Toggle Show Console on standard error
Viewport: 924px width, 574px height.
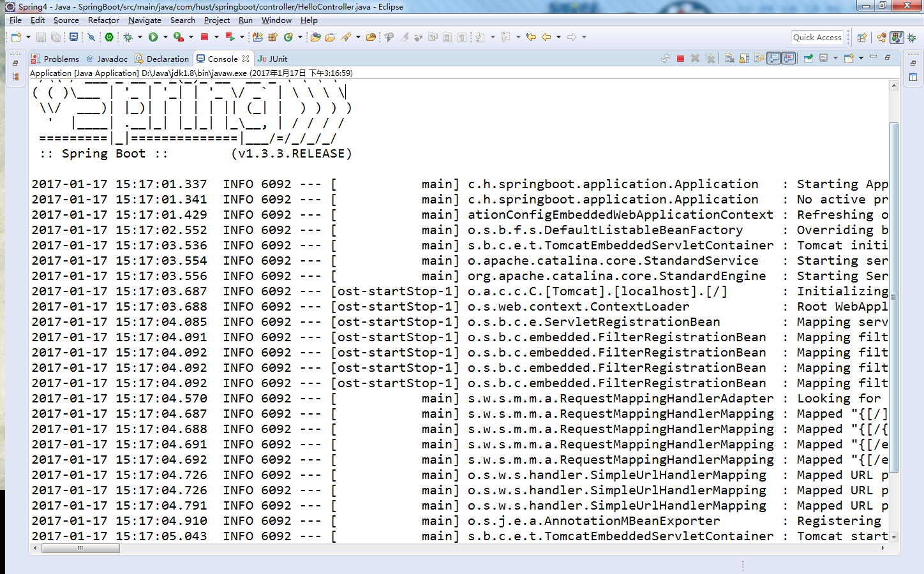coord(789,59)
